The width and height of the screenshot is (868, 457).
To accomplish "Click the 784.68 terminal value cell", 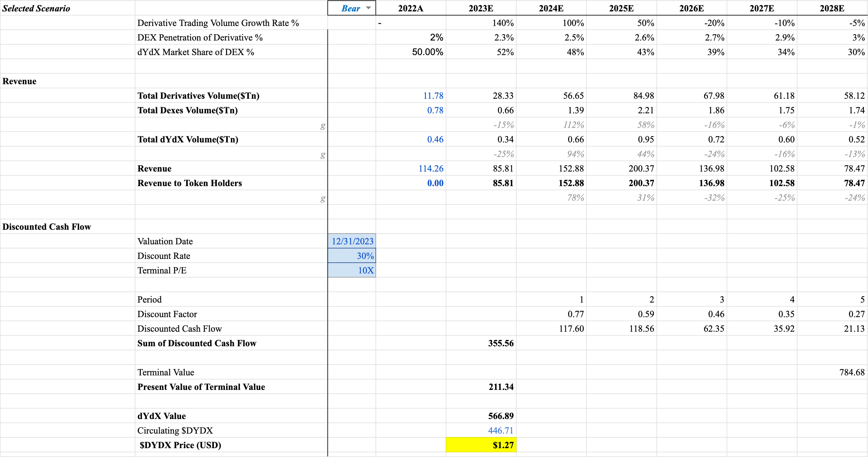I will click(832, 372).
